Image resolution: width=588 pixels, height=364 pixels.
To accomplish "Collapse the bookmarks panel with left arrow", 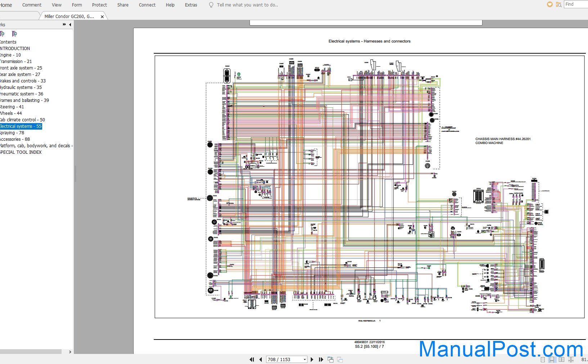I will [70, 24].
